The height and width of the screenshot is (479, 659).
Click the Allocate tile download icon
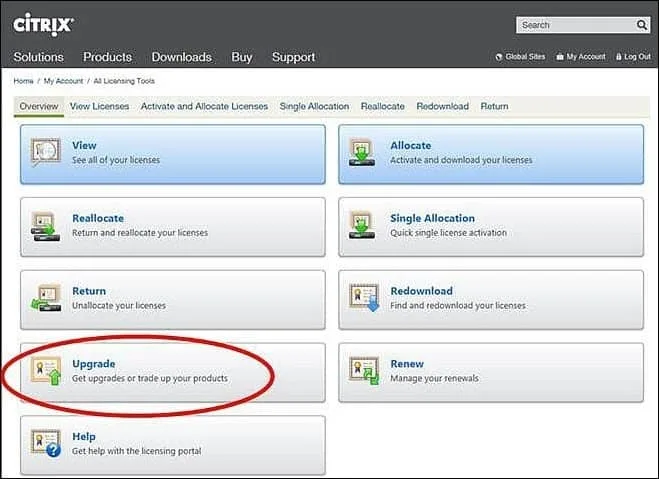point(362,152)
